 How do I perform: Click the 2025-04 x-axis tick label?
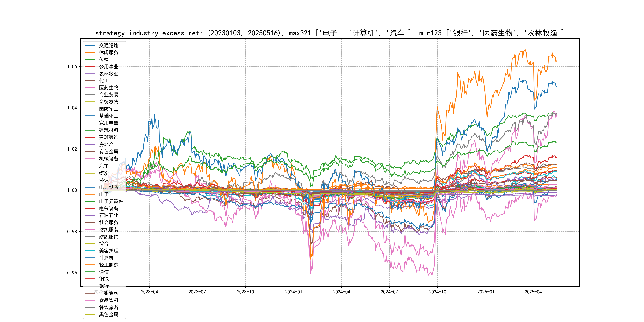pos(533,292)
